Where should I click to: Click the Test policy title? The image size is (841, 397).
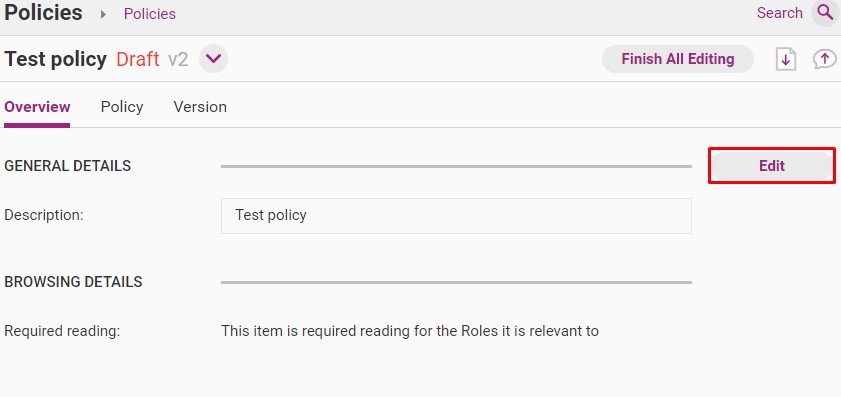[55, 59]
